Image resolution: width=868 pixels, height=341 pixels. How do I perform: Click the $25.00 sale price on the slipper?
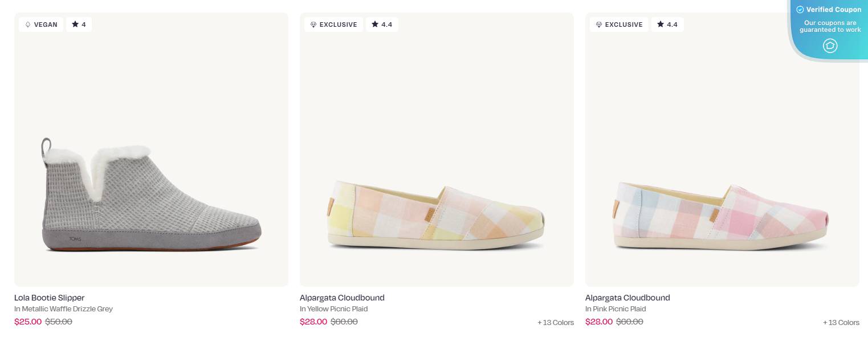(x=28, y=322)
